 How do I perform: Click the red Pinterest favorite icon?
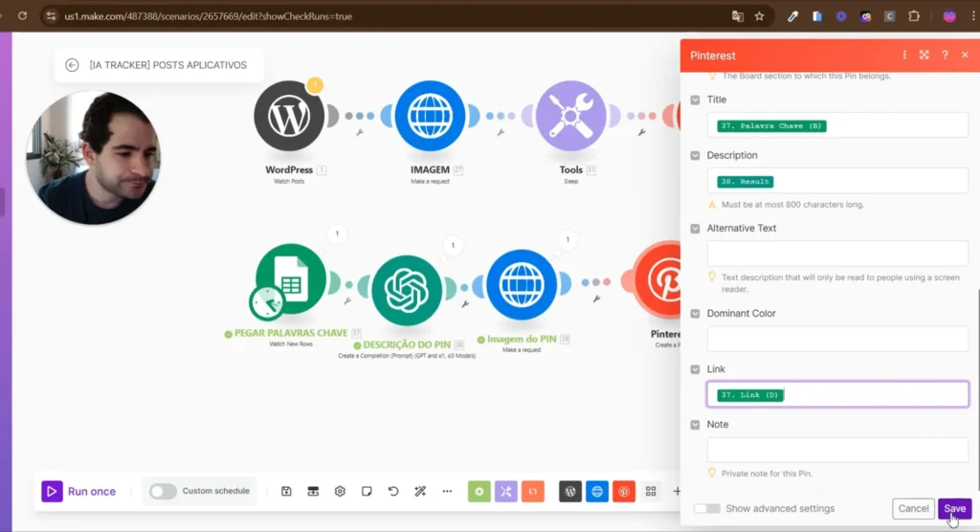point(624,492)
